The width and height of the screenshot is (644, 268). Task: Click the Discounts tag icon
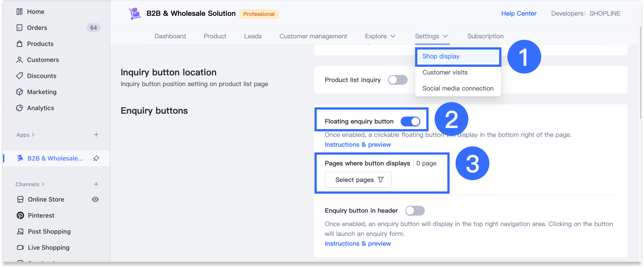click(x=20, y=76)
